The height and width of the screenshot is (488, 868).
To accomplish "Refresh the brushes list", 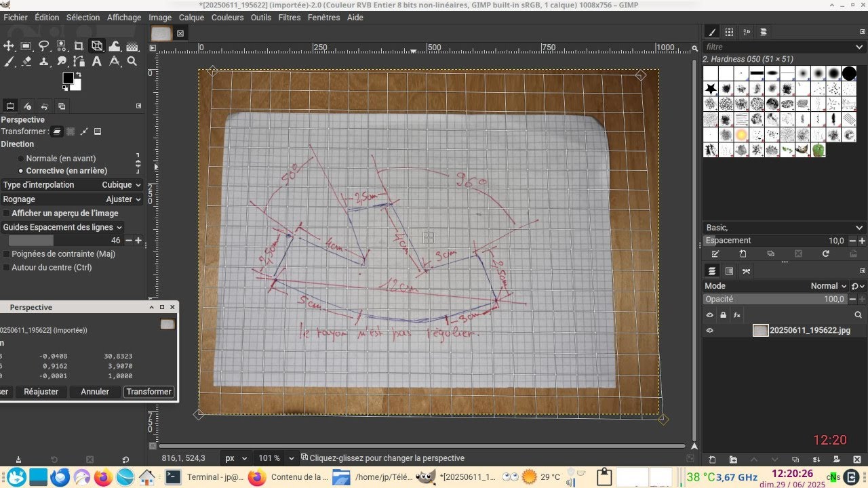I will (x=825, y=253).
